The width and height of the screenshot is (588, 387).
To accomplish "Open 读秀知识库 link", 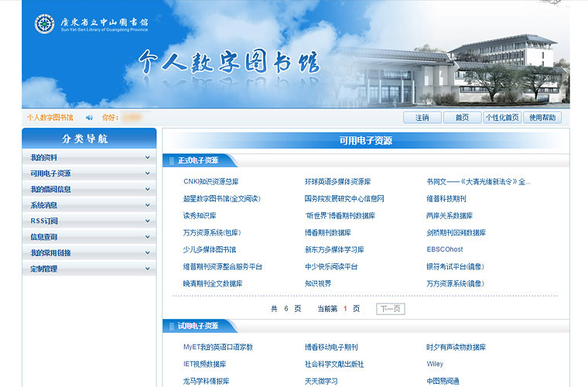I will pos(200,216).
